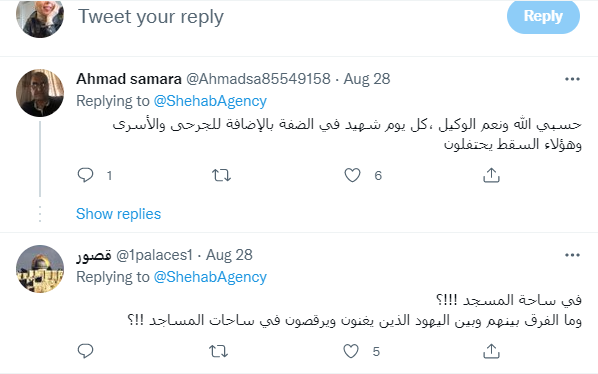Image resolution: width=598 pixels, height=374 pixels.
Task: Expand Show replies under Ahmad's tweet
Action: [x=119, y=214]
